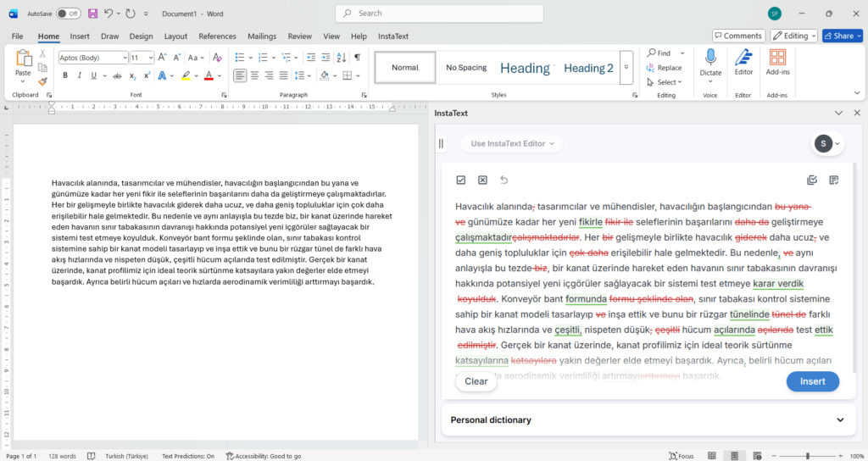Switch to the Review tab
The image size is (868, 461).
(299, 36)
